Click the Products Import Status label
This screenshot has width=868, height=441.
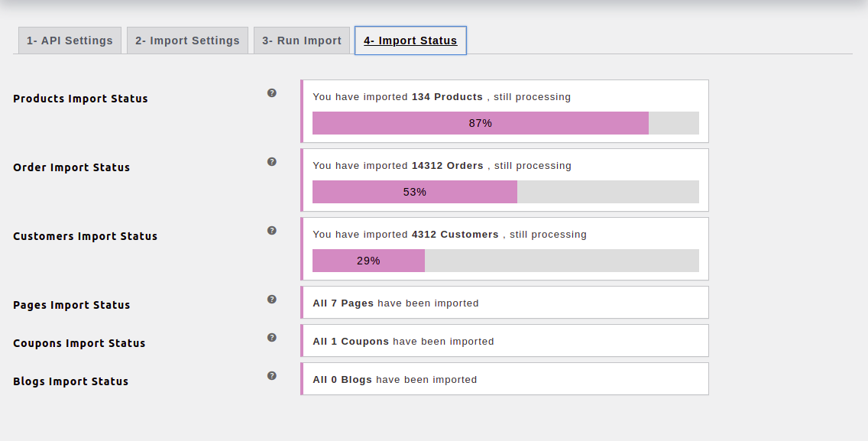click(x=80, y=99)
